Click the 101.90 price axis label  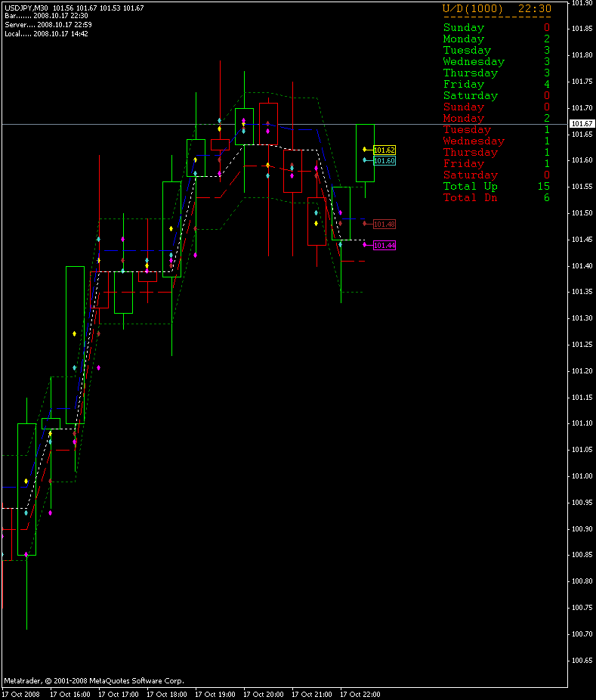pos(582,3)
